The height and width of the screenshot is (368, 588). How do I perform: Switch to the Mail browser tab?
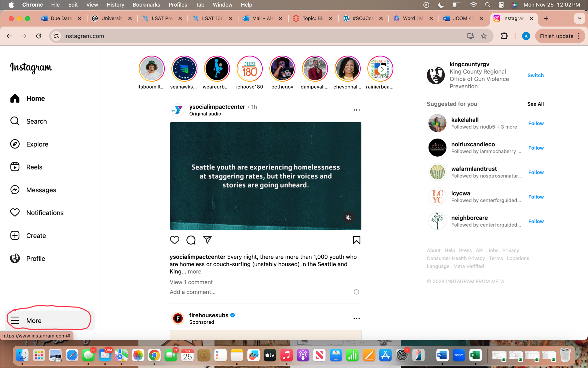263,18
